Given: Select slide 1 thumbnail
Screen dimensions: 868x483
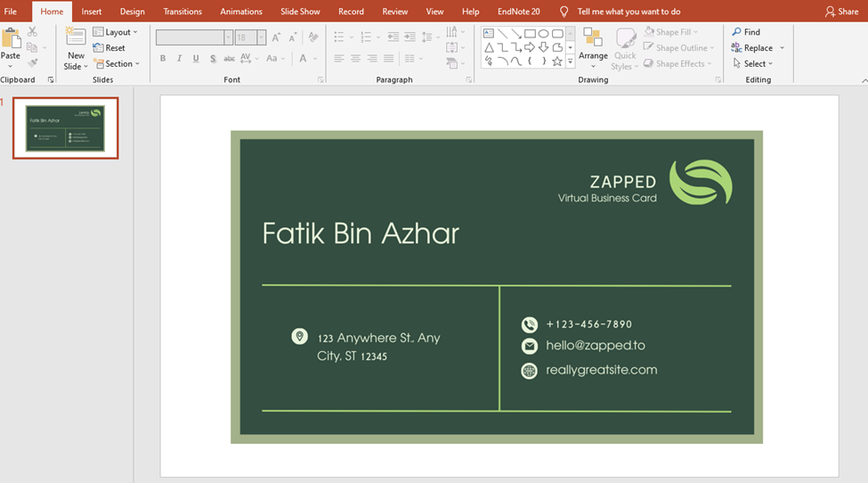Looking at the screenshot, I should pos(65,128).
